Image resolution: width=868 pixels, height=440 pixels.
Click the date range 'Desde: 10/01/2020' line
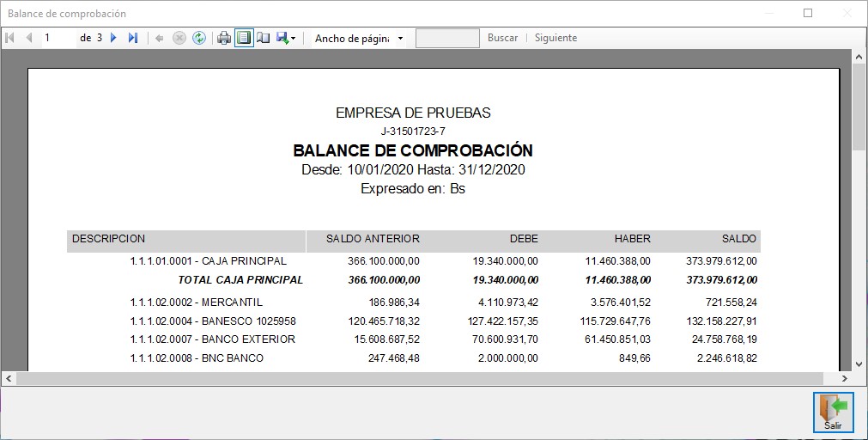(413, 169)
